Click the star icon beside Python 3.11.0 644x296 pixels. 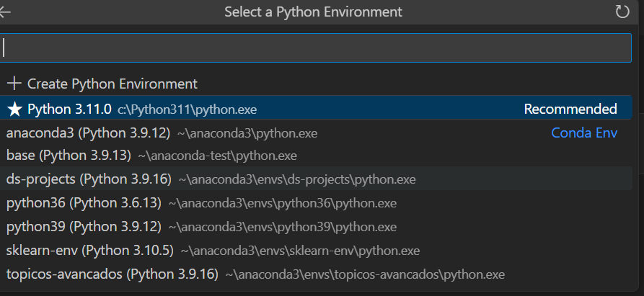click(x=14, y=109)
